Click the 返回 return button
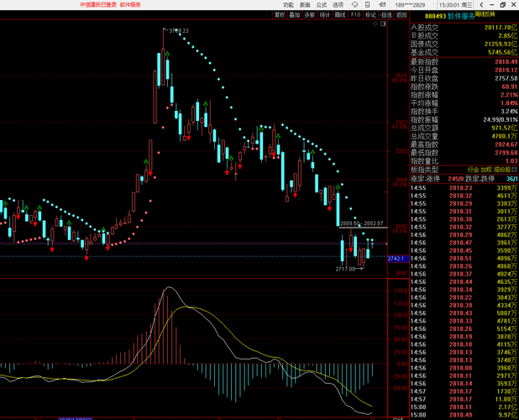The height and width of the screenshot is (420, 519). [401, 15]
